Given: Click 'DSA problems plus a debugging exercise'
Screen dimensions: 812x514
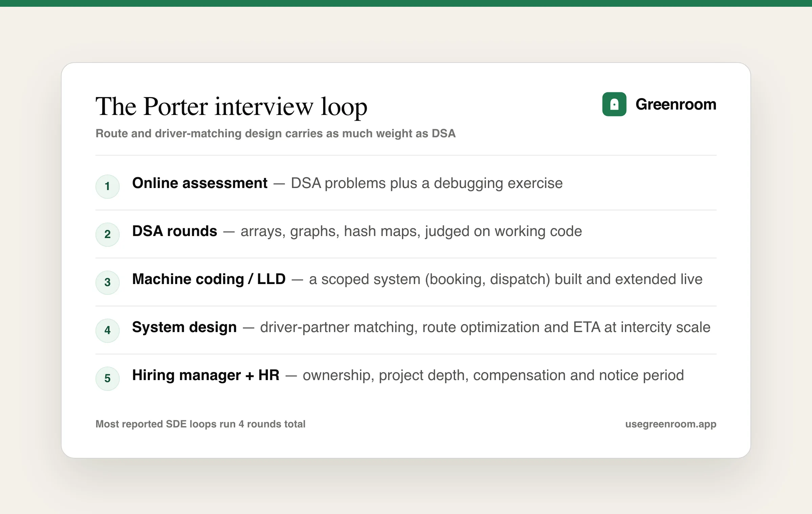Looking at the screenshot, I should 427,183.
